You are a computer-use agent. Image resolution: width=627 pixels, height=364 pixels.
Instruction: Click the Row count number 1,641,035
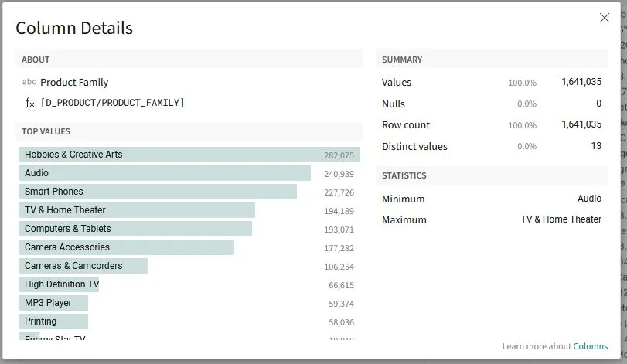[x=581, y=124]
